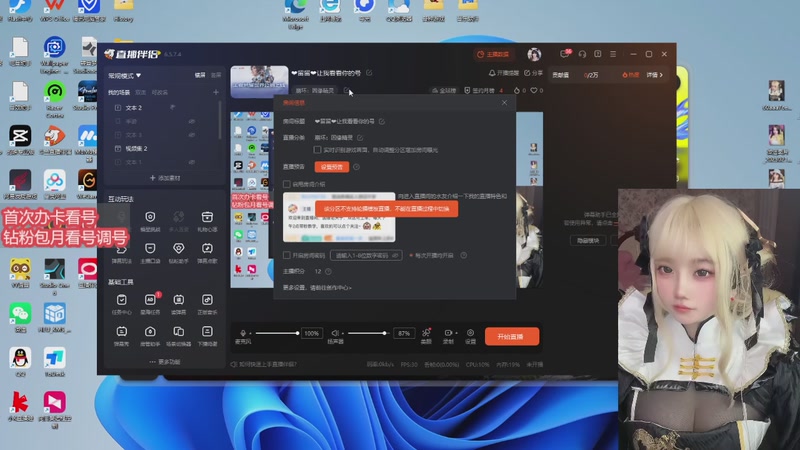The width and height of the screenshot is (800, 450).
Task: Open messages icon with red badge
Action: [x=565, y=54]
